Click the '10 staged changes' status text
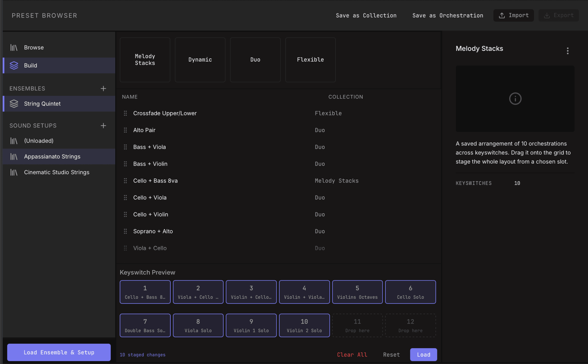 coord(143,355)
